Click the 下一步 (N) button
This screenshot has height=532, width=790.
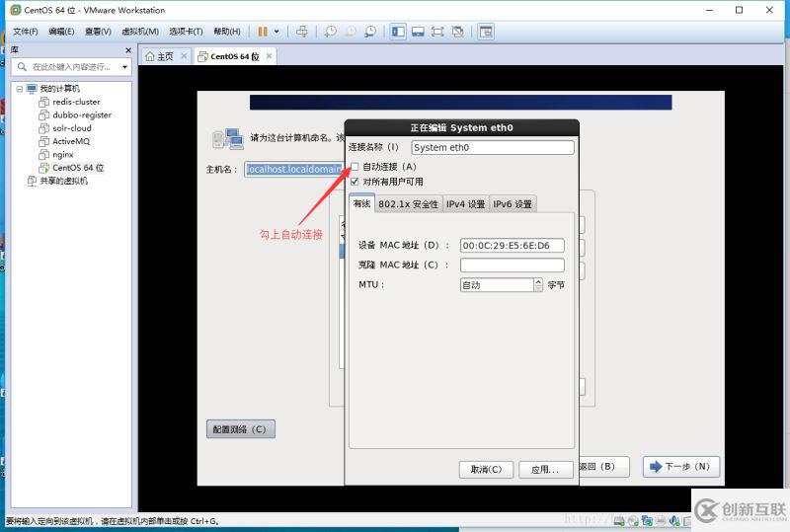681,467
